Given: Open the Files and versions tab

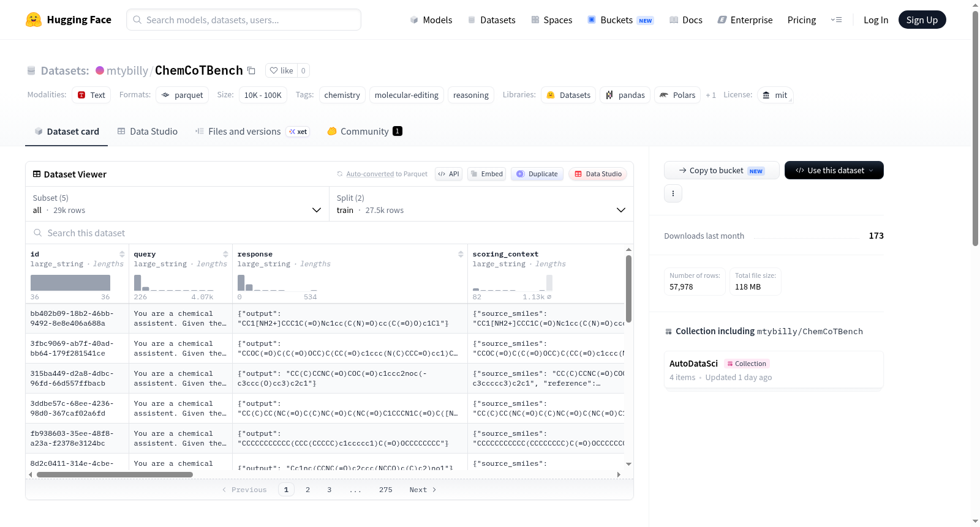Looking at the screenshot, I should (252, 131).
